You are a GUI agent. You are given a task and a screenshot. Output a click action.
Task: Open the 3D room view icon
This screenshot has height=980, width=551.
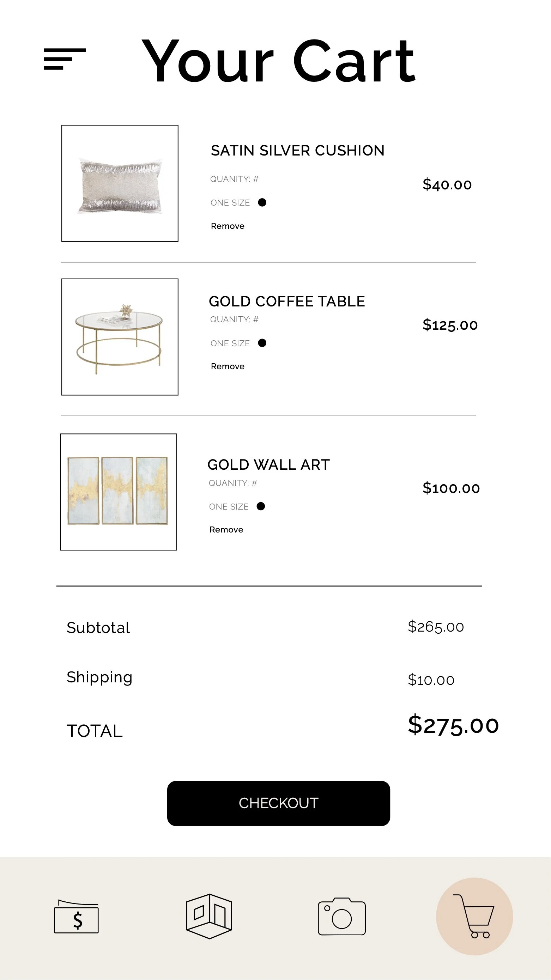209,916
